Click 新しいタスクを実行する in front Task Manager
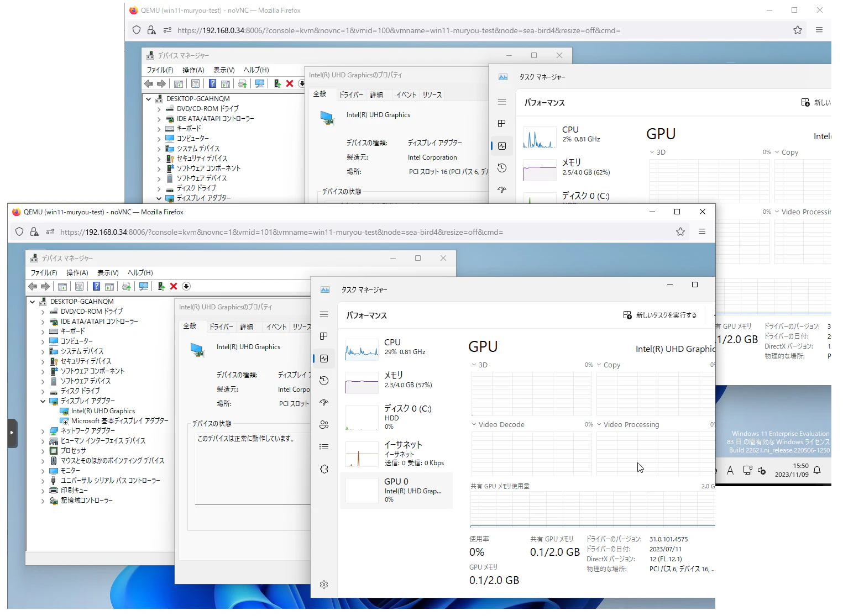Viewport: 843px width, 616px height. (659, 315)
